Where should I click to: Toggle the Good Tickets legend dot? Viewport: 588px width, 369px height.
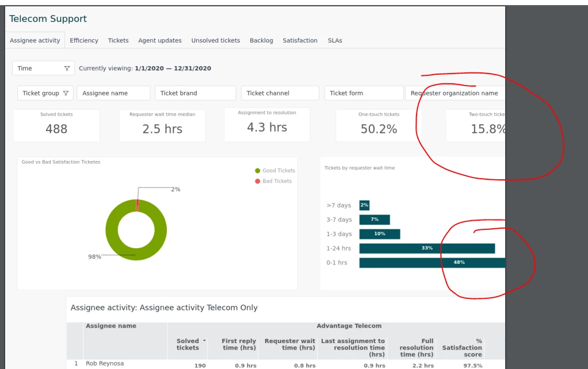258,171
